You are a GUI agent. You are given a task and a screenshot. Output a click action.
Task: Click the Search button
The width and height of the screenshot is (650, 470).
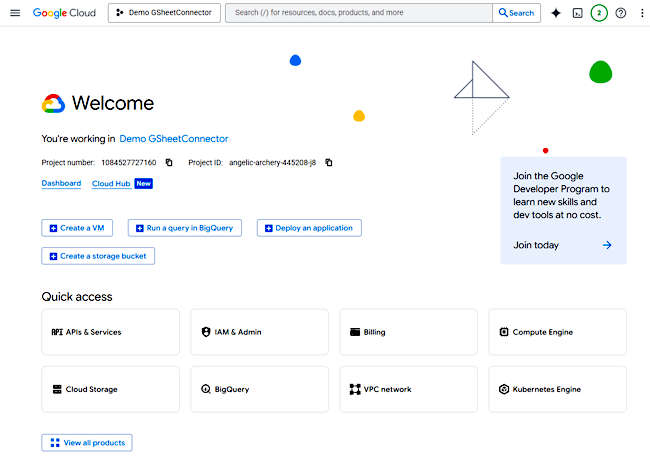[517, 13]
